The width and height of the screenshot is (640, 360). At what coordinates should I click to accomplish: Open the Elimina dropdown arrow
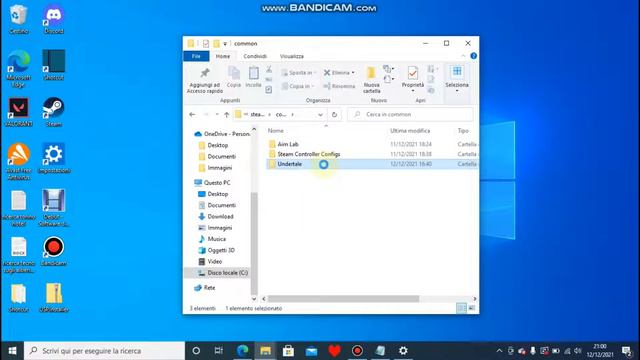click(353, 73)
